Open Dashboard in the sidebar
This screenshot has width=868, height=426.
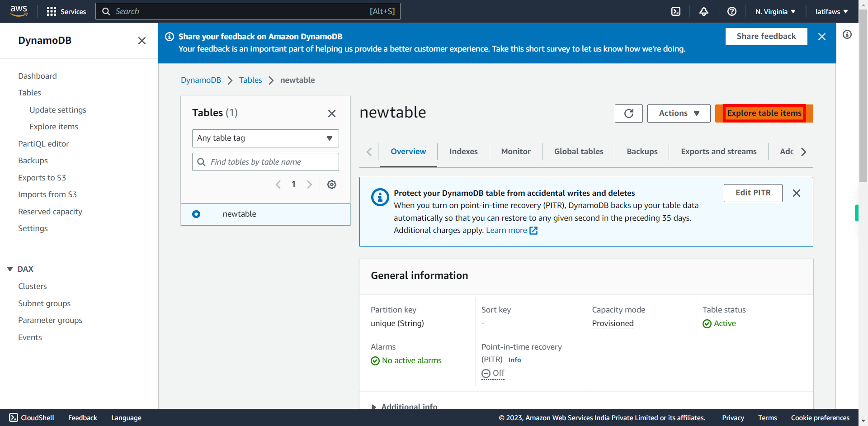pos(38,76)
